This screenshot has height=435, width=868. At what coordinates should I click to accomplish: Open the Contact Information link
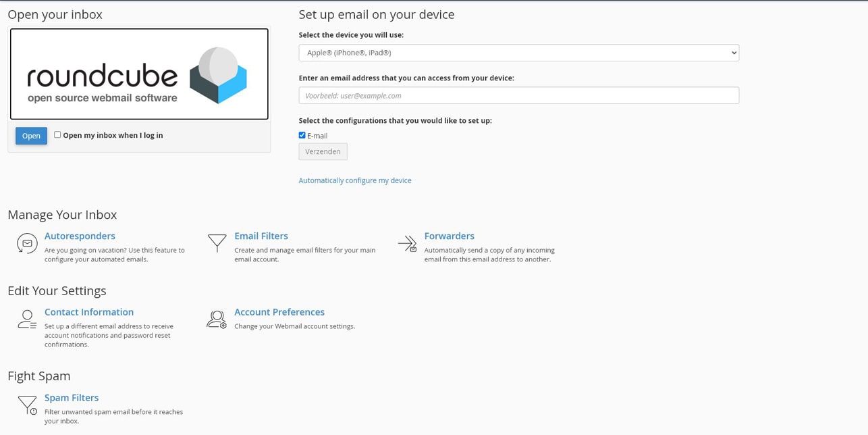(89, 312)
